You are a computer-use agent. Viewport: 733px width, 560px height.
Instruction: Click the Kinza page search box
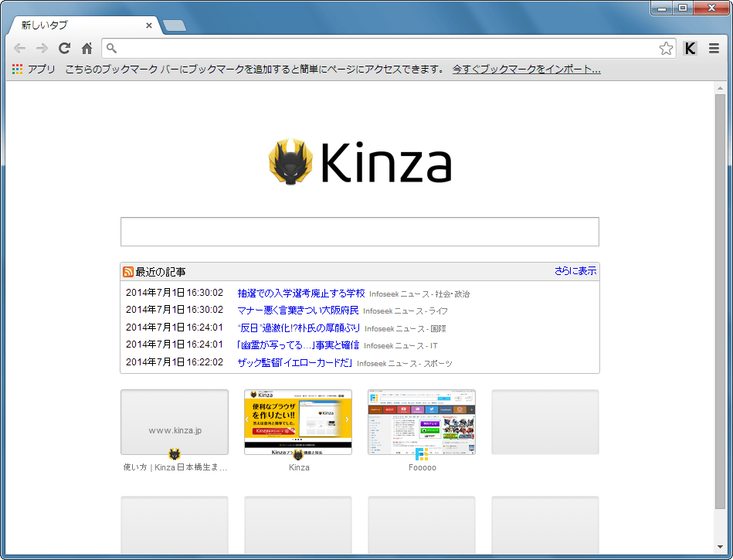click(359, 232)
